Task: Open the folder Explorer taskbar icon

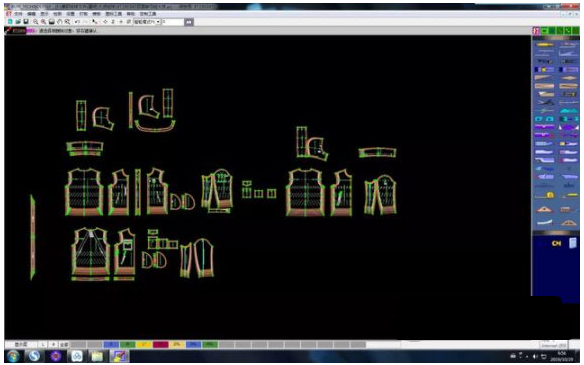Action: tap(98, 356)
